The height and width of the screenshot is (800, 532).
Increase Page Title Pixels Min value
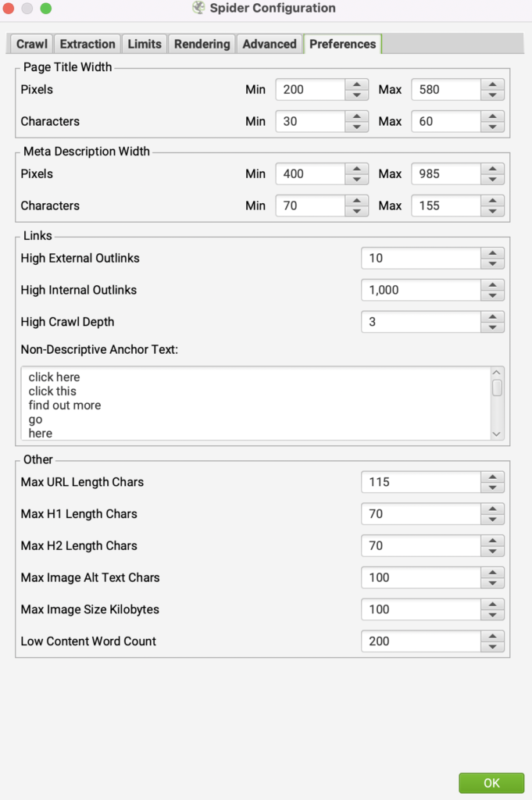(x=356, y=84)
